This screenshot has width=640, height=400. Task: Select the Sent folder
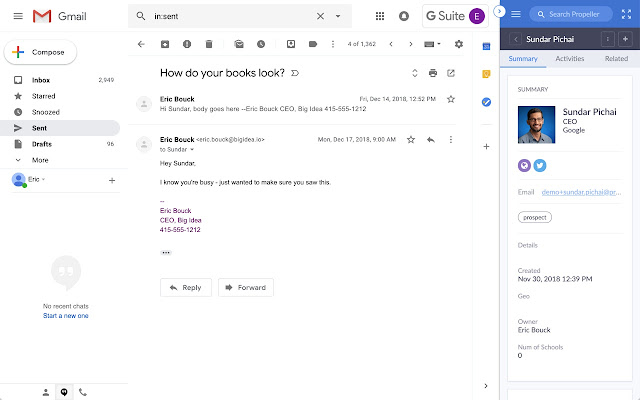click(x=60, y=128)
